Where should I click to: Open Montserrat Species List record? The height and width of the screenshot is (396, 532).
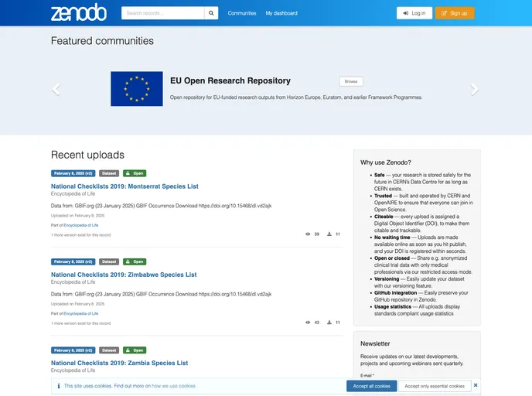124,186
